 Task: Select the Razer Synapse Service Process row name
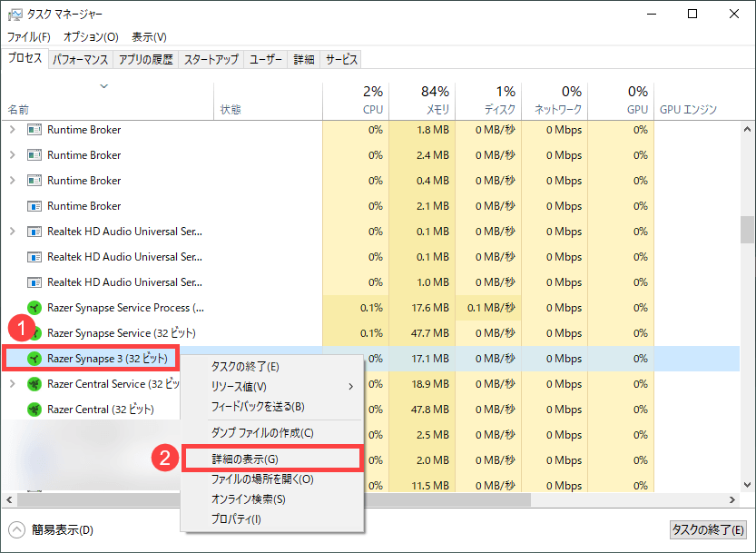coord(125,308)
